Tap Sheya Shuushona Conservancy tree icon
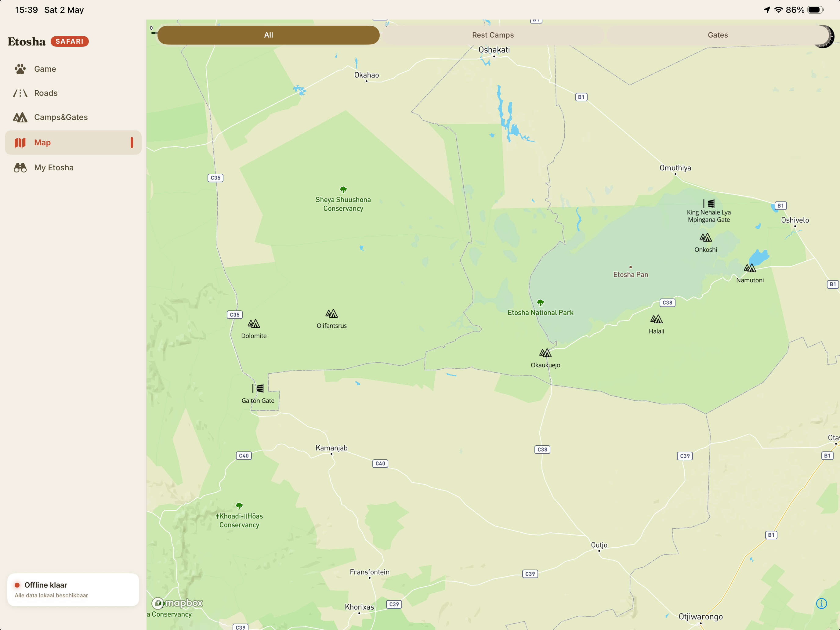 point(343,190)
